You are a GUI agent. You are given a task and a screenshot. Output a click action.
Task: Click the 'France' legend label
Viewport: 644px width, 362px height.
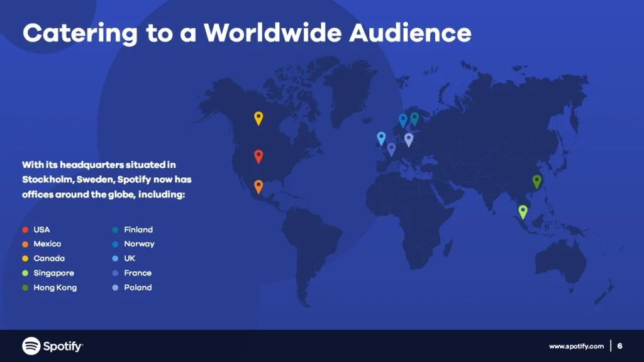[138, 273]
